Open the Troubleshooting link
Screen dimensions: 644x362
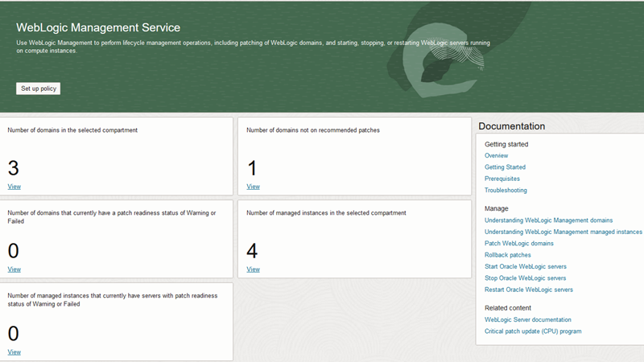pos(506,190)
